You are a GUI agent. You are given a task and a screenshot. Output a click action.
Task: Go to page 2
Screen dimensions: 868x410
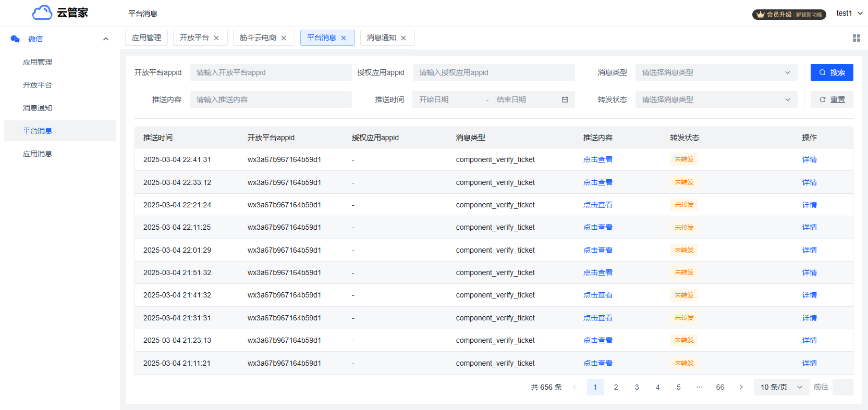(616, 387)
